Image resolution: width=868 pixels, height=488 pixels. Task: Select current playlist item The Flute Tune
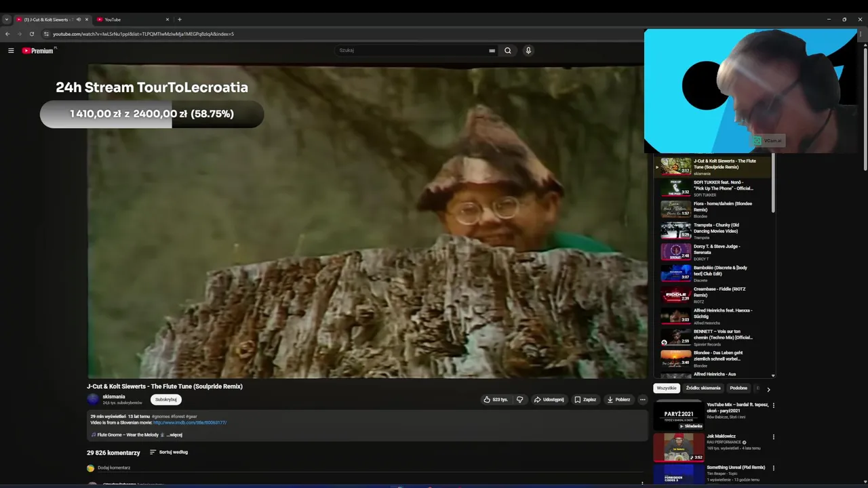(713, 167)
